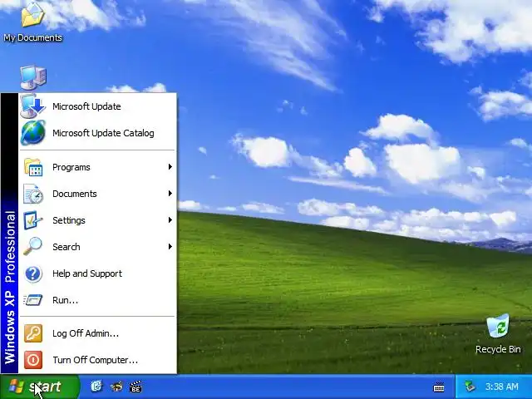Viewport: 532px width, 399px height.
Task: Click the Help question mark icon
Action: 33,273
